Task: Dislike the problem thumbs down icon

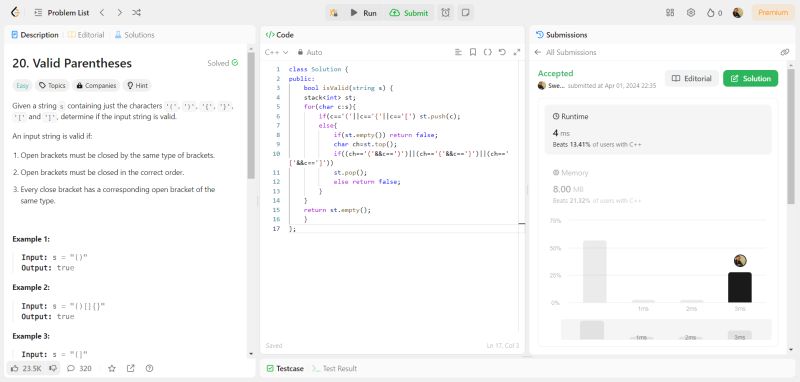Action: (x=53, y=368)
